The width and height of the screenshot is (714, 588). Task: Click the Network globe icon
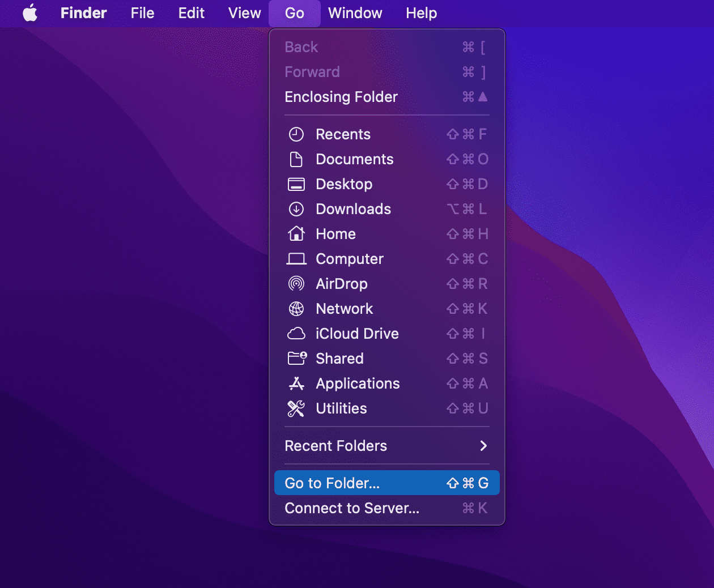click(296, 309)
